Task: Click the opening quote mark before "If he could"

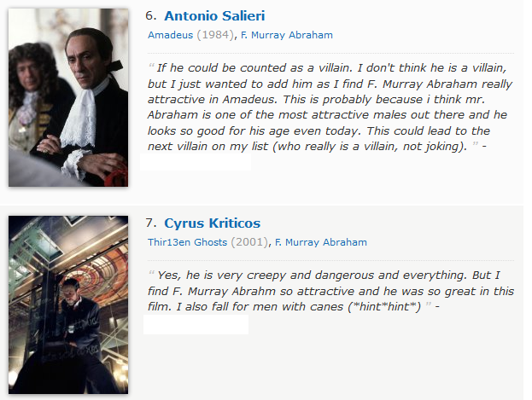Action: click(152, 66)
